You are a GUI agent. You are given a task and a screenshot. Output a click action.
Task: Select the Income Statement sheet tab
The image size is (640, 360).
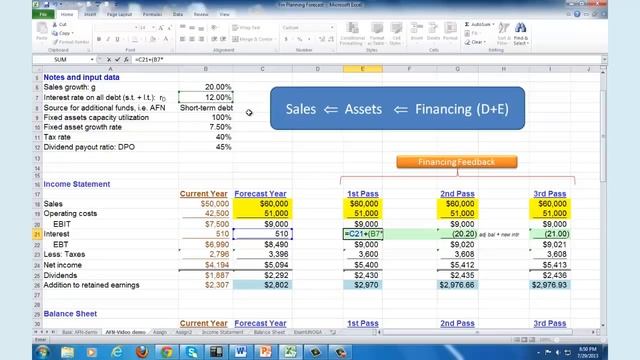(x=222, y=332)
